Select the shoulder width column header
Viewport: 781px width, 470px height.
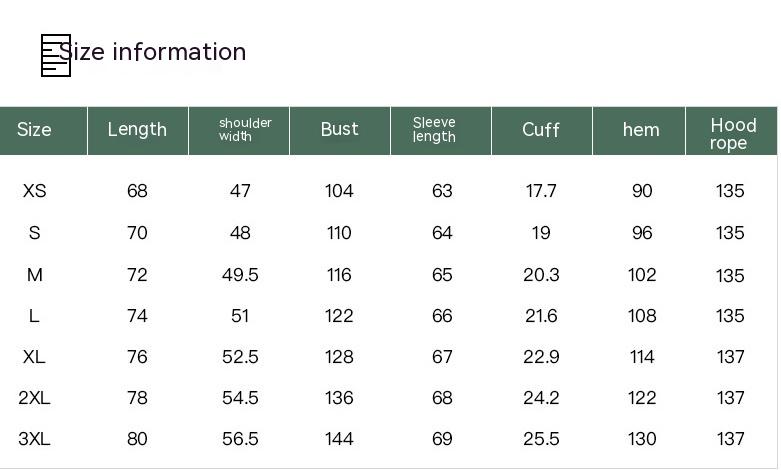click(x=245, y=130)
